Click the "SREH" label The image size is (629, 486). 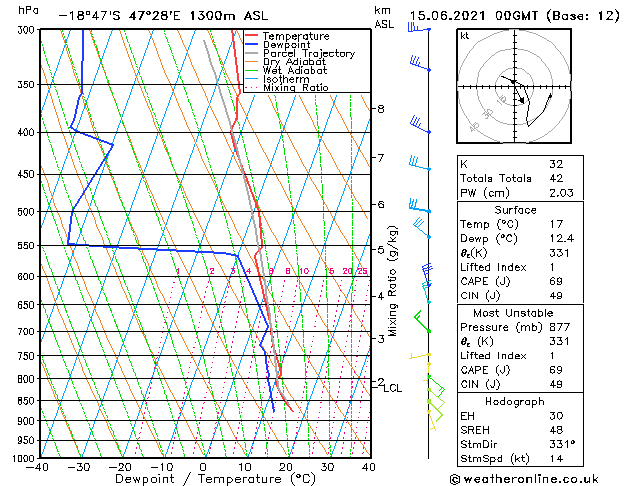[x=475, y=430]
